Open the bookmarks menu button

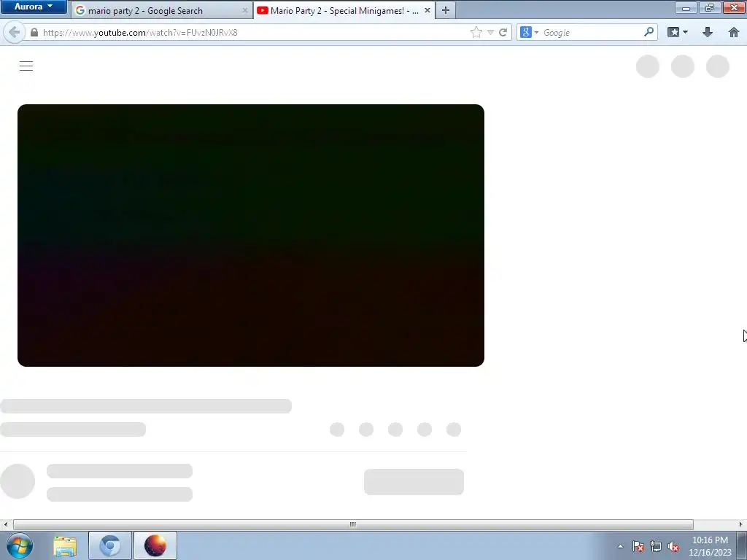tap(678, 32)
